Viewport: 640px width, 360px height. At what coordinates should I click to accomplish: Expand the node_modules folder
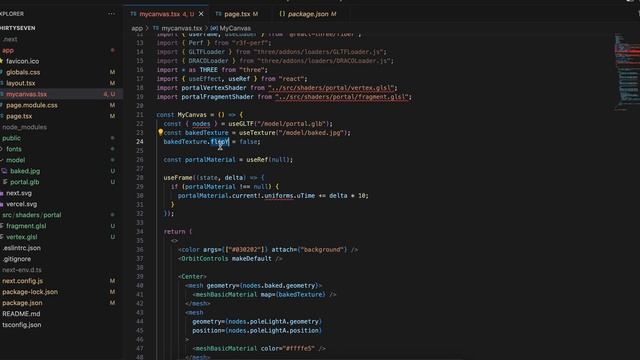(24, 127)
